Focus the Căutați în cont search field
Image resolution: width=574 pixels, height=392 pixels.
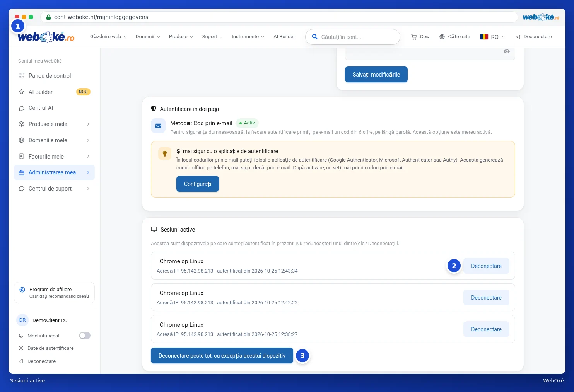(353, 37)
